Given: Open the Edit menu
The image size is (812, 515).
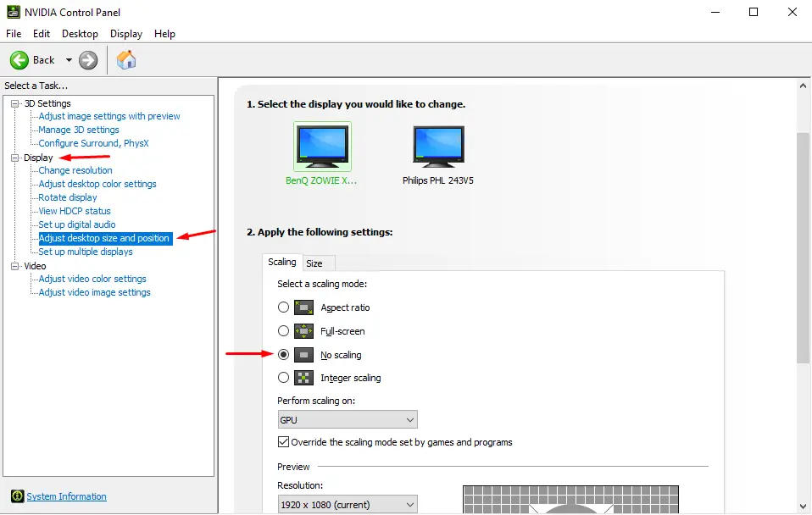Looking at the screenshot, I should tap(42, 34).
